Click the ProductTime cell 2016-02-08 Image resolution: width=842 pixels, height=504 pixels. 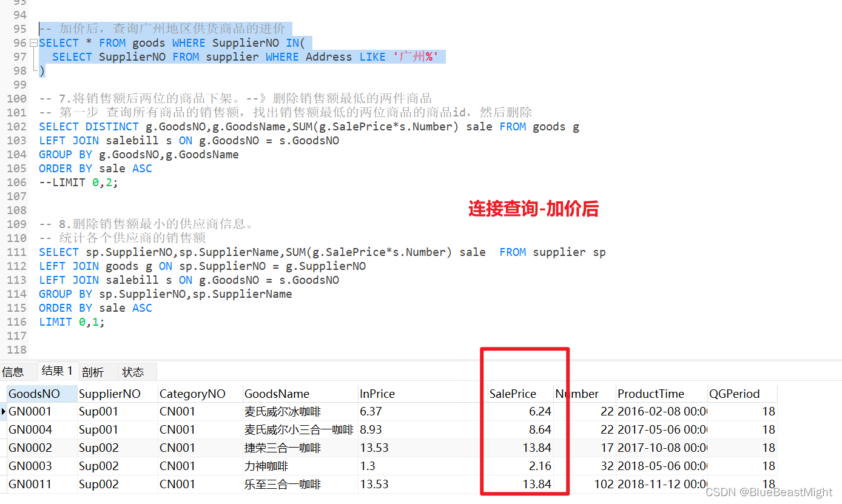pyautogui.click(x=661, y=412)
